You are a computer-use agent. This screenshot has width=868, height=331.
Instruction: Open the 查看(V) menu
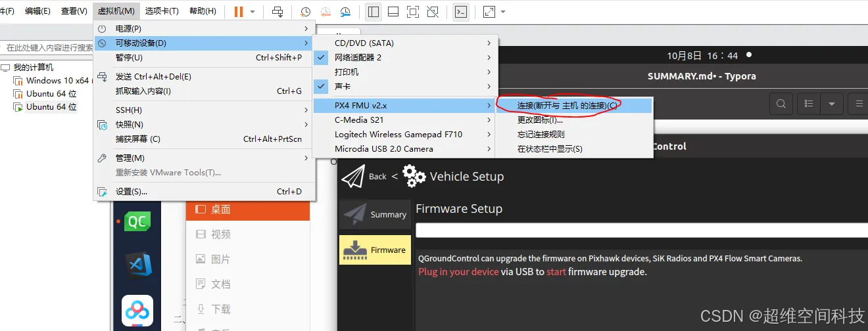pyautogui.click(x=74, y=11)
